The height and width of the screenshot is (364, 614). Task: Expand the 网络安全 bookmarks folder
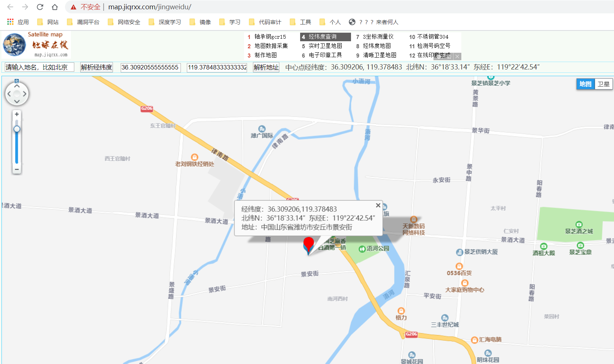click(x=128, y=22)
